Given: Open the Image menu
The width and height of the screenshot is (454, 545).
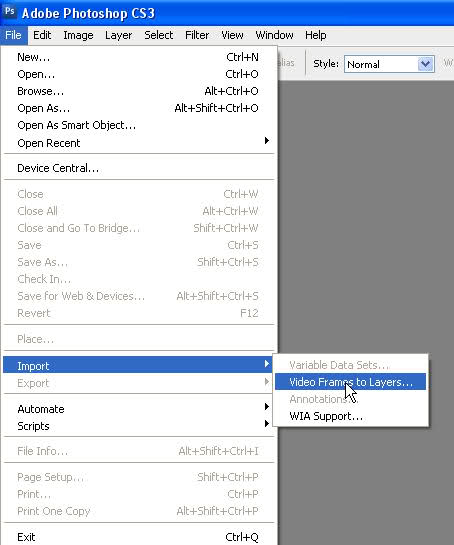Looking at the screenshot, I should point(78,35).
